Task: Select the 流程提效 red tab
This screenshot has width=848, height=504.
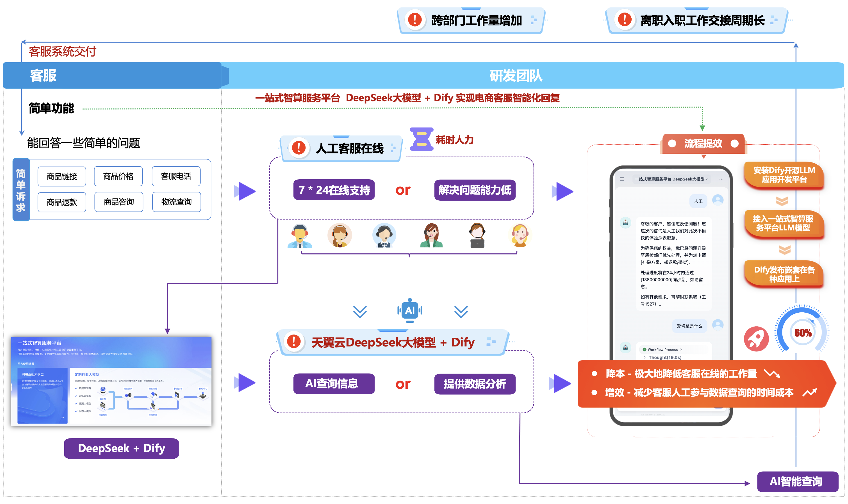Action: [703, 144]
